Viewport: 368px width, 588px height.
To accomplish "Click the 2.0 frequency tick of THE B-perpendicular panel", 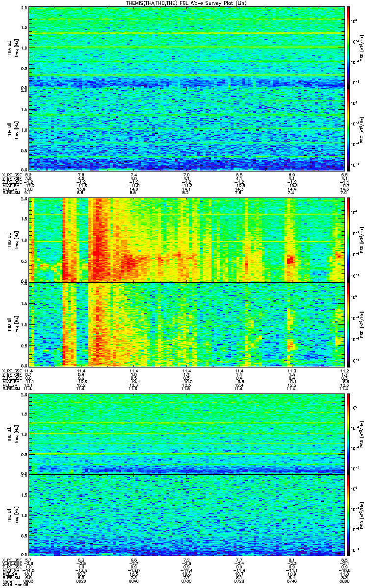I will pyautogui.click(x=24, y=394).
